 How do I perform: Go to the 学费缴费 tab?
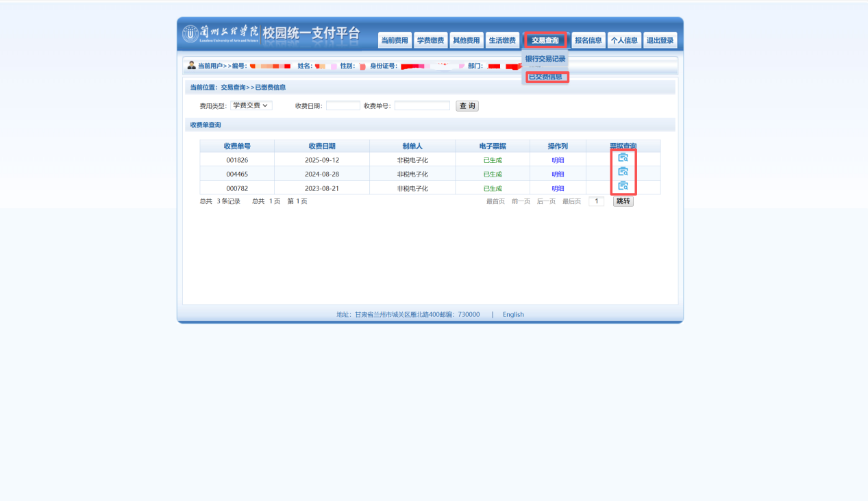[x=430, y=40]
